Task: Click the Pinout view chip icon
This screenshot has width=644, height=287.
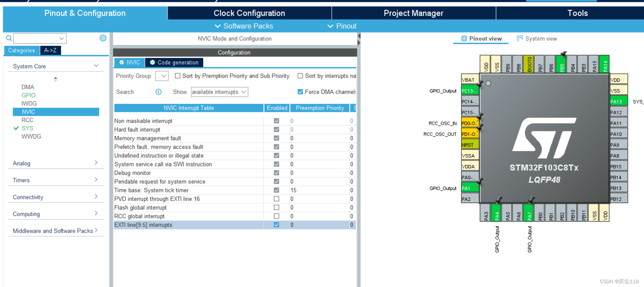Action: click(x=464, y=38)
